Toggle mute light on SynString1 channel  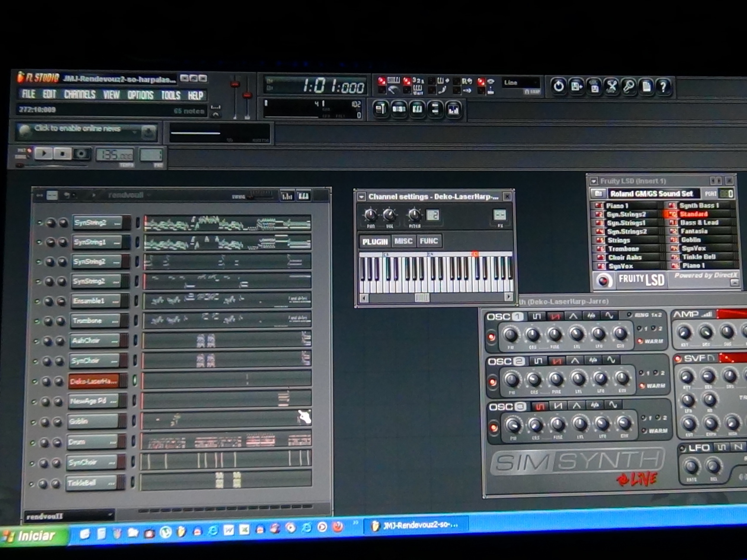(39, 242)
